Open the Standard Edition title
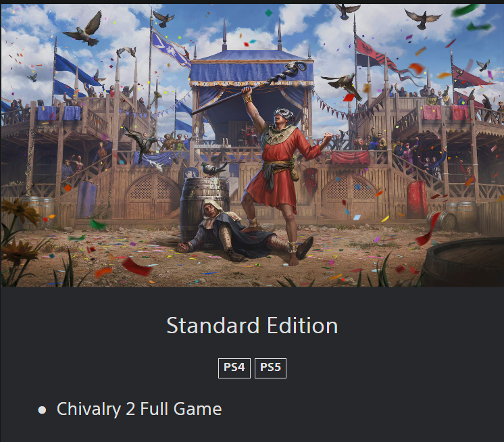Viewport: 504px width, 442px height. (x=252, y=325)
